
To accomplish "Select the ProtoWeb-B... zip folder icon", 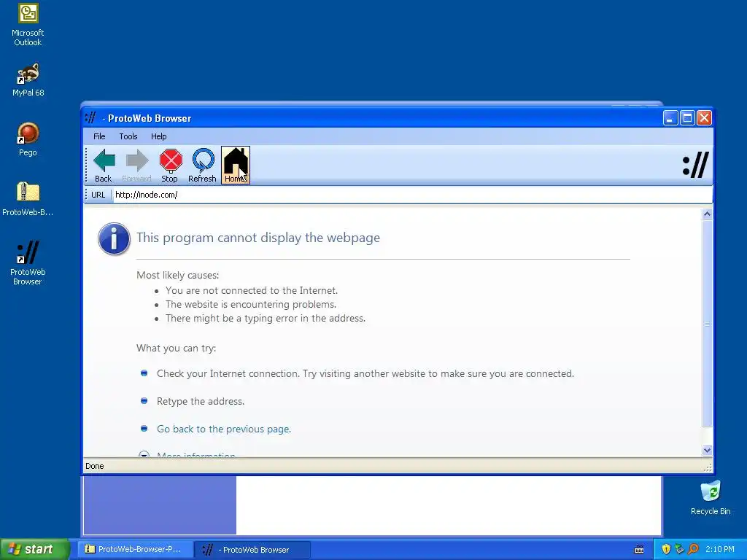I will pos(28,199).
